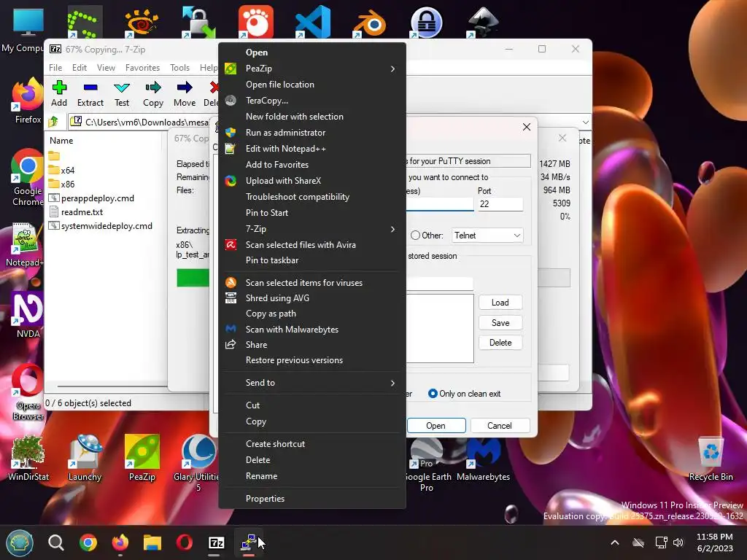Viewport: 747px width, 560px height.
Task: Click the Add toolbar icon in 7-Zip
Action: coord(59,93)
